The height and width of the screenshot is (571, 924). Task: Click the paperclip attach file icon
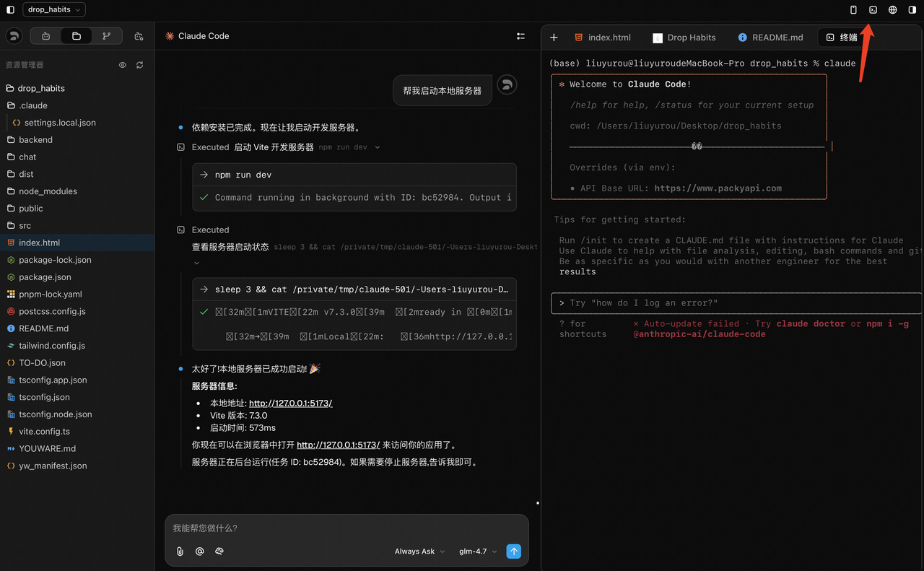(x=180, y=552)
